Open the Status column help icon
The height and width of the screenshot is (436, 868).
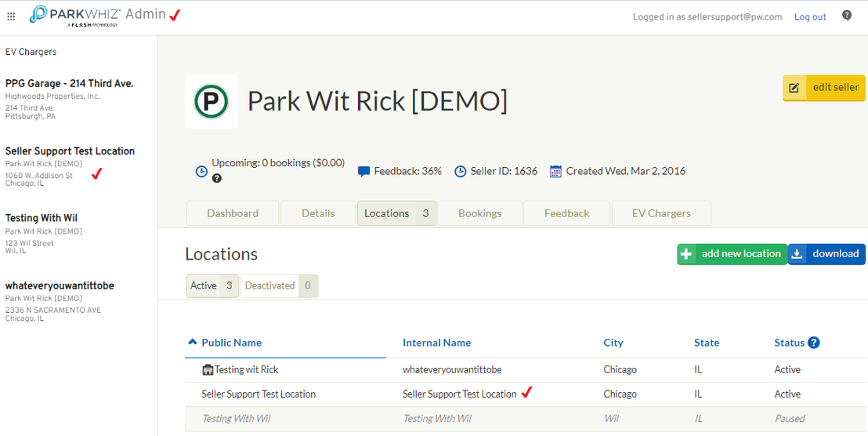[x=814, y=343]
